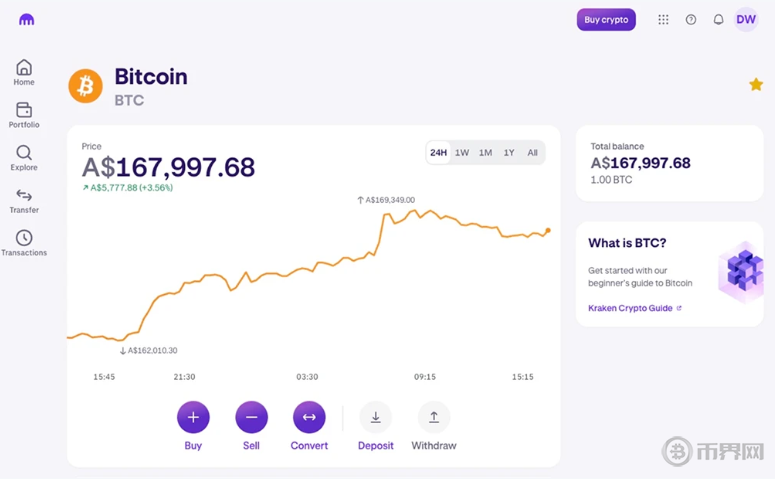Toggle the Bitcoin favorite star
775x479 pixels.
point(756,85)
